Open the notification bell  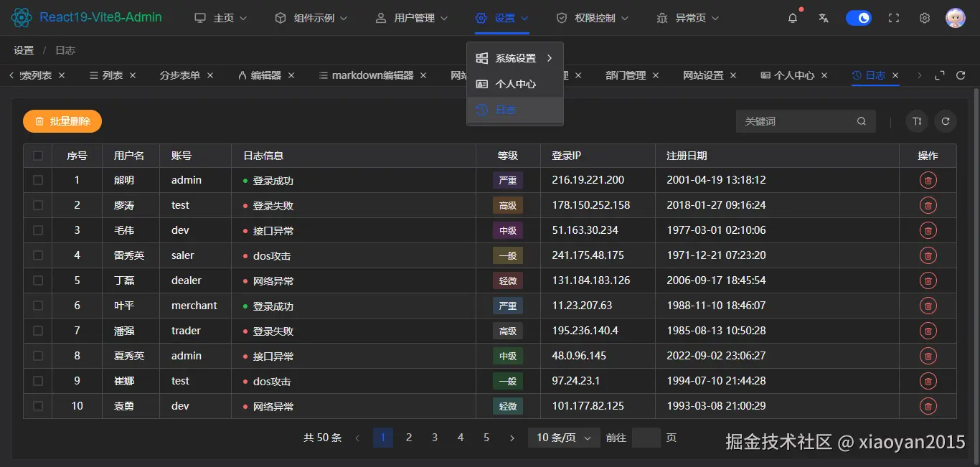[793, 18]
